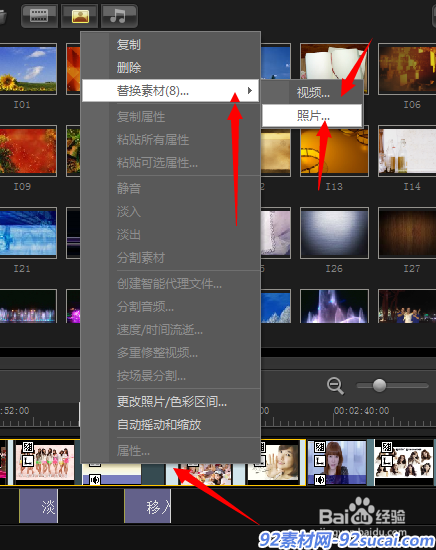Select the fountain thumbnail below I26
Screen dimensions: 436x550
tap(334, 306)
